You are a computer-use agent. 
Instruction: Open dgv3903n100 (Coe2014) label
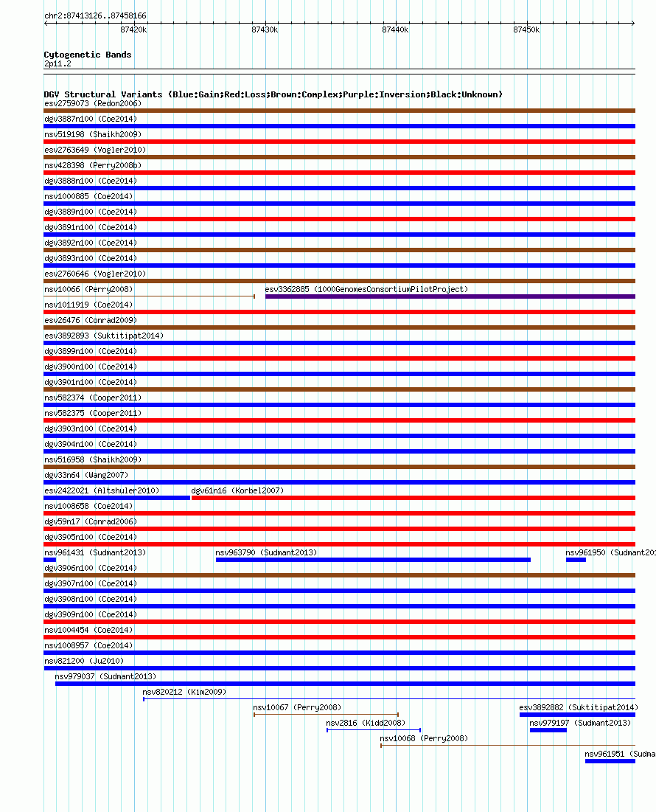point(91,430)
